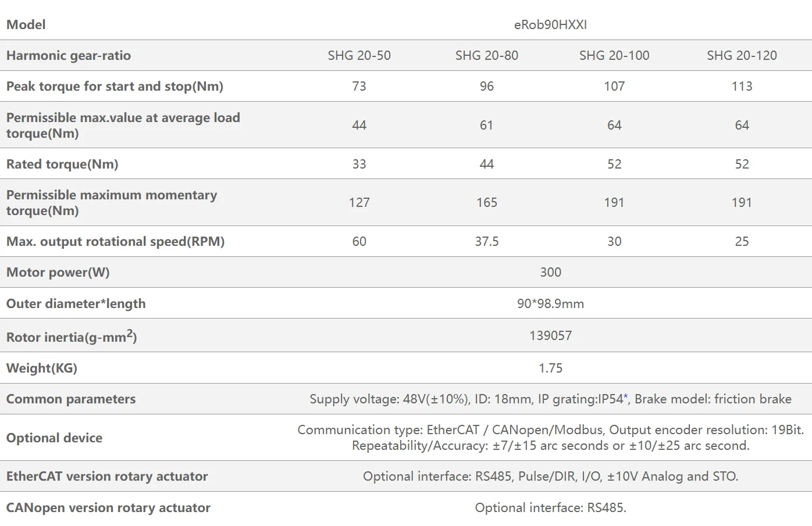The height and width of the screenshot is (526, 812).
Task: Select the rotor inertia value 139057
Action: (x=550, y=335)
